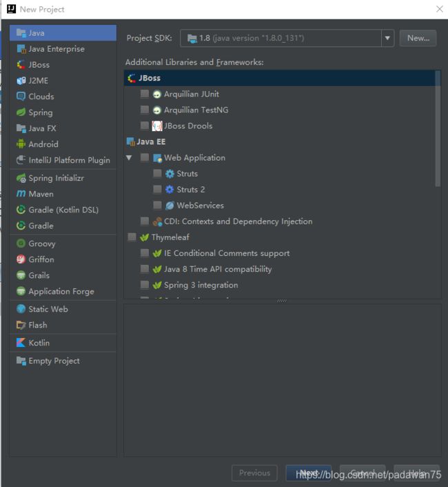Pick the Empty Project icon

pyautogui.click(x=21, y=361)
